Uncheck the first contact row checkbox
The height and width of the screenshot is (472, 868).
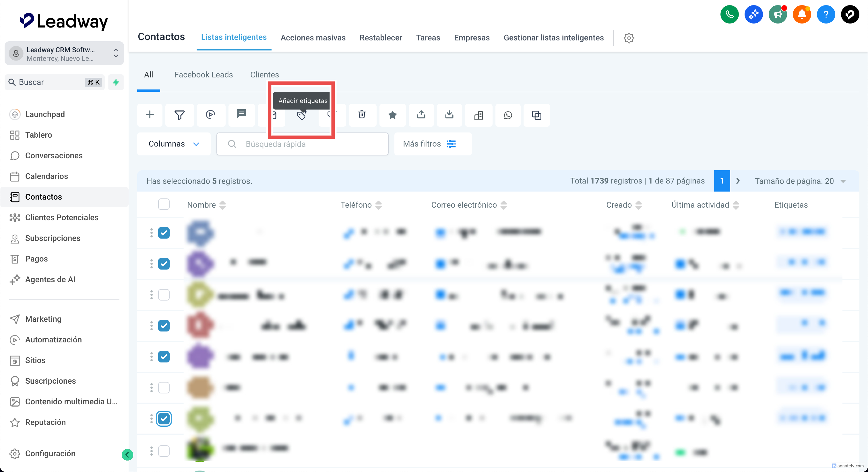click(164, 233)
